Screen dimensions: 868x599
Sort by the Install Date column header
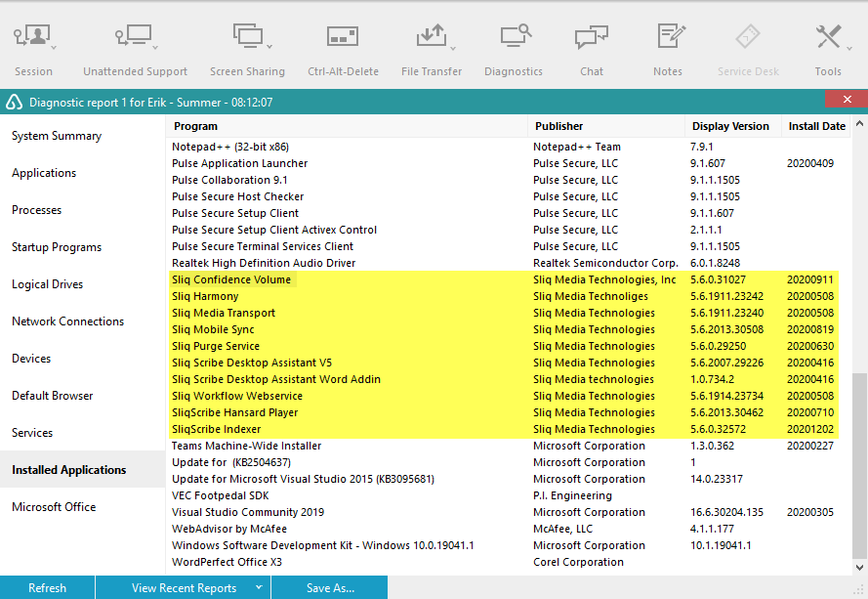click(x=816, y=126)
